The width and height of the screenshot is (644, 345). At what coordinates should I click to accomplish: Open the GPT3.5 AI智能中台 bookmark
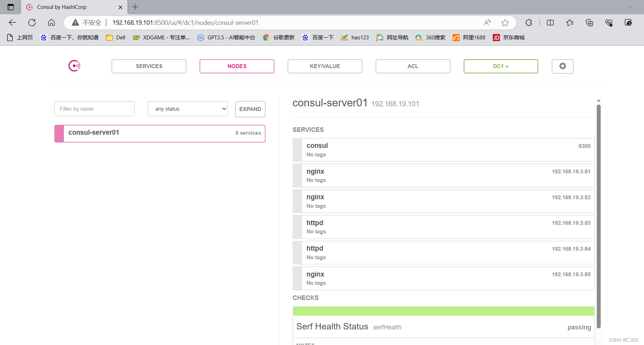(x=226, y=37)
